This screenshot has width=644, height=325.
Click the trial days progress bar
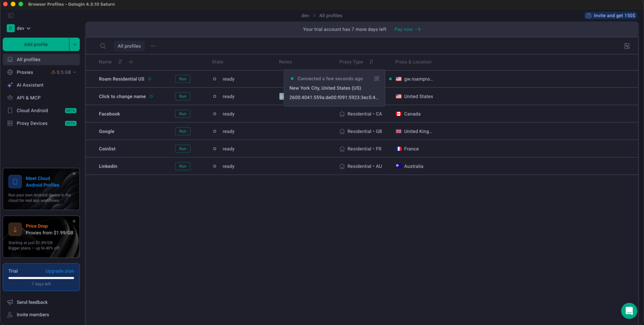click(41, 278)
